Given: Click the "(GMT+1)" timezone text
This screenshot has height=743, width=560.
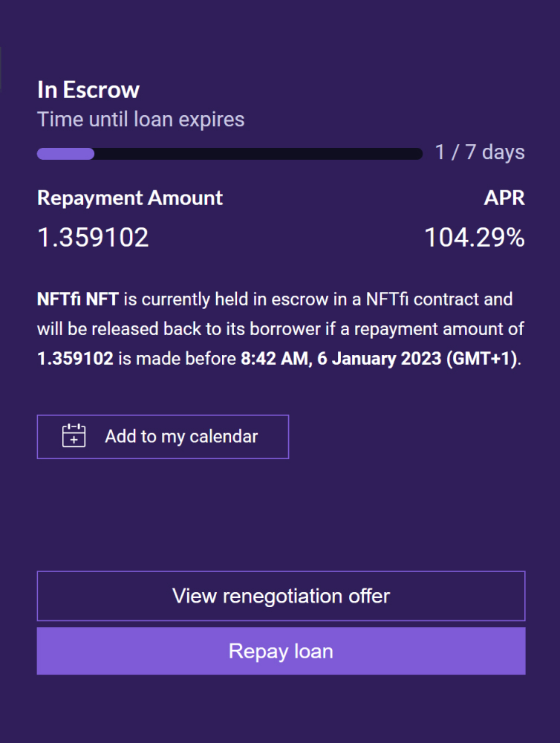Looking at the screenshot, I should coord(481,358).
